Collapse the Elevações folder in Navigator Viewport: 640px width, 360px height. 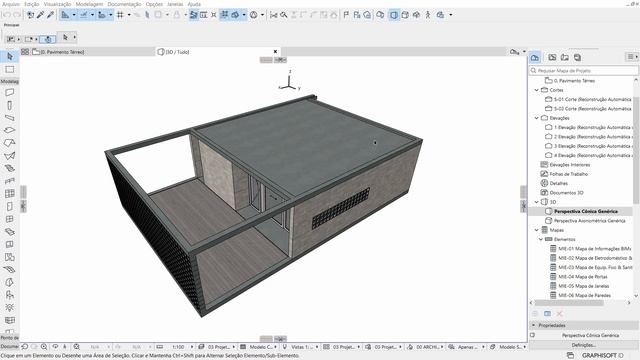coord(537,118)
